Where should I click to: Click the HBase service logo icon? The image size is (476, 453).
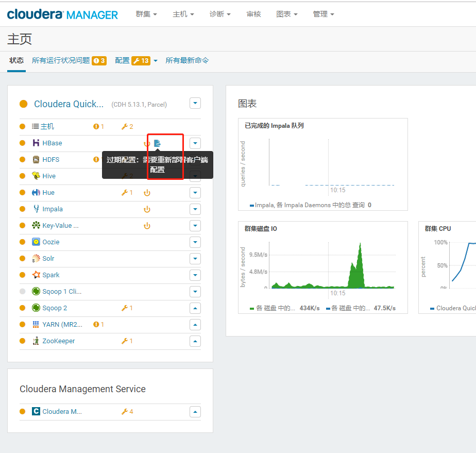(x=36, y=143)
